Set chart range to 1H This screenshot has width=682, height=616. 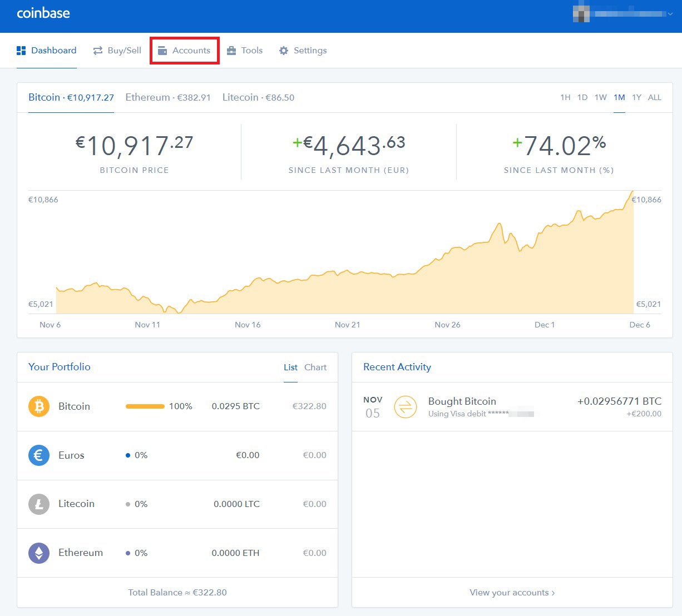tap(565, 97)
